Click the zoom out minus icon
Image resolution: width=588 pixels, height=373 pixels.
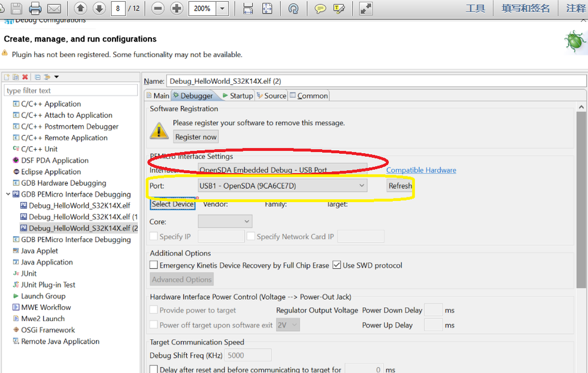pos(158,8)
